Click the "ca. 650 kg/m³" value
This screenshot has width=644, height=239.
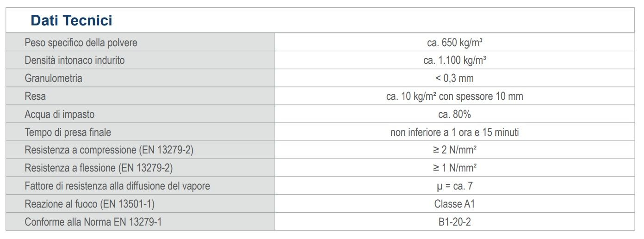tap(455, 43)
